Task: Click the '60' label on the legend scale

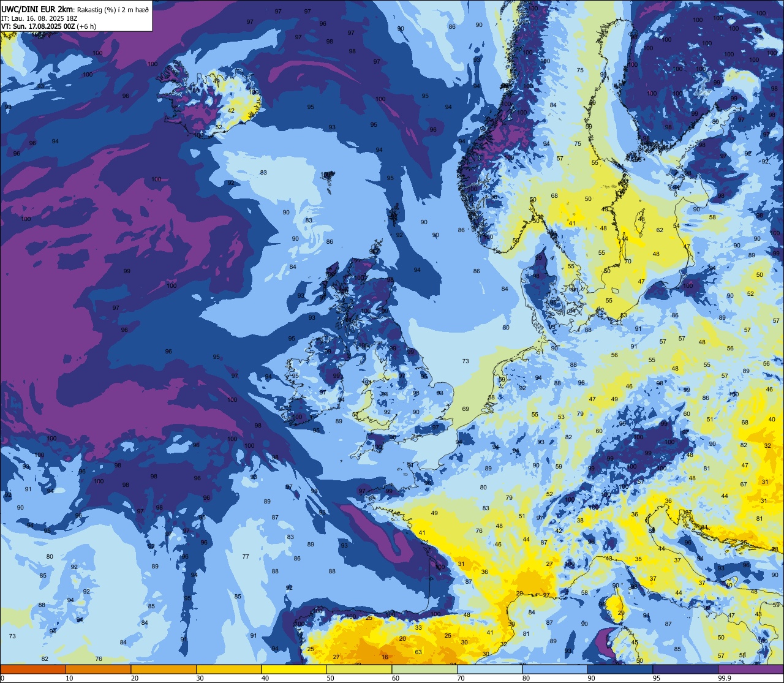Action: pyautogui.click(x=396, y=678)
